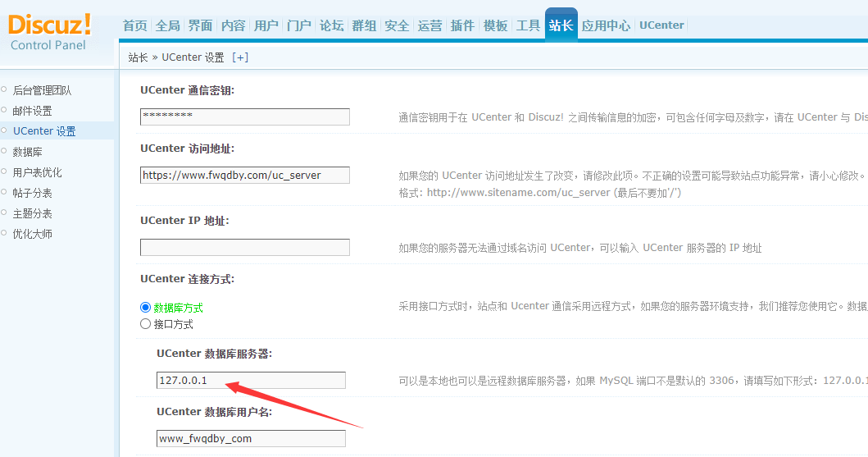Select the 接口方式 radio button

(146, 324)
